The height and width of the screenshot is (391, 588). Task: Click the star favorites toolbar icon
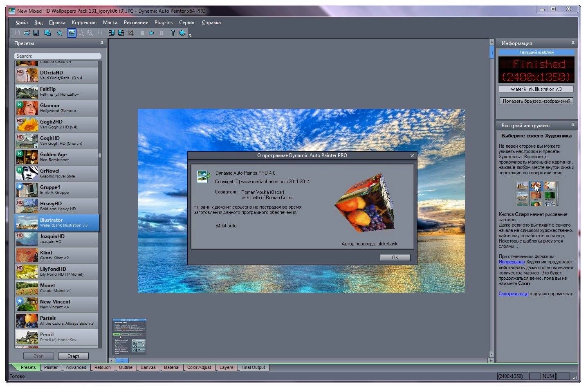60,33
